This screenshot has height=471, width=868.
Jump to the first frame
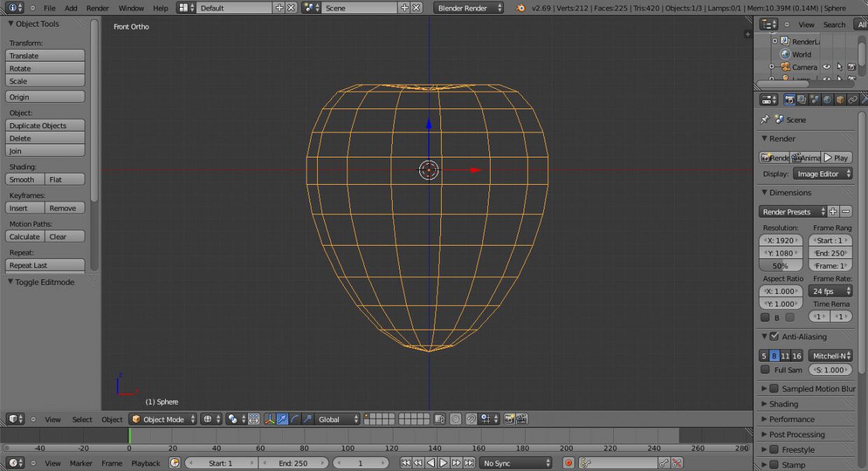click(x=405, y=463)
